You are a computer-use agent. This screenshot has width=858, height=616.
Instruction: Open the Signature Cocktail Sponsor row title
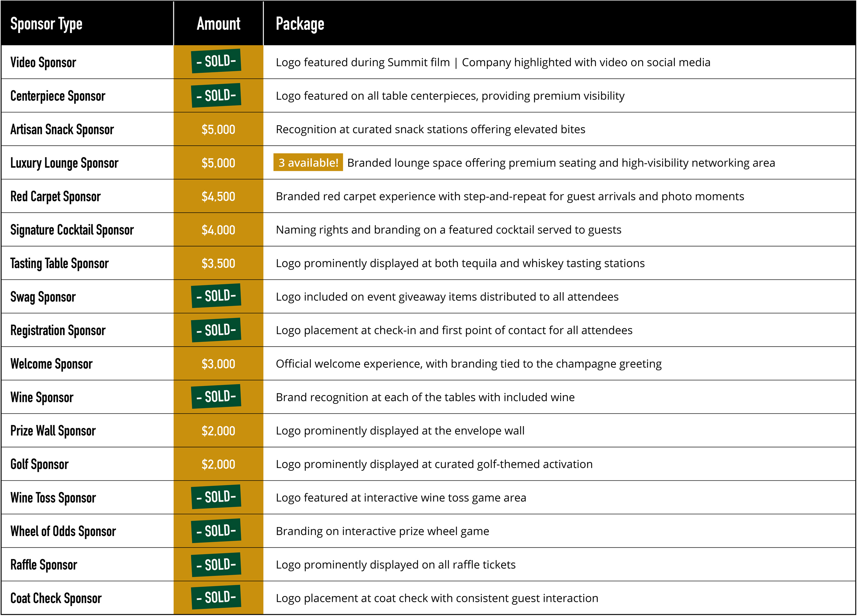[72, 230]
